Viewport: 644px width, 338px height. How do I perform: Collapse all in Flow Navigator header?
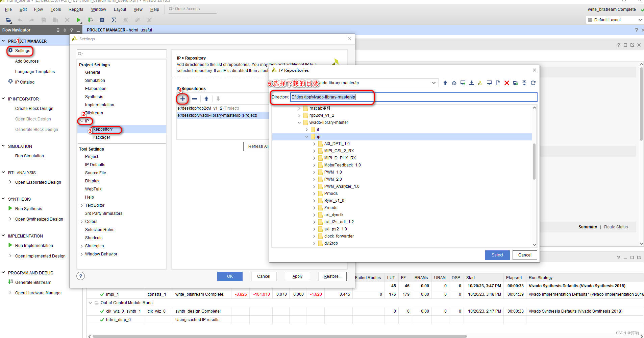(x=58, y=30)
